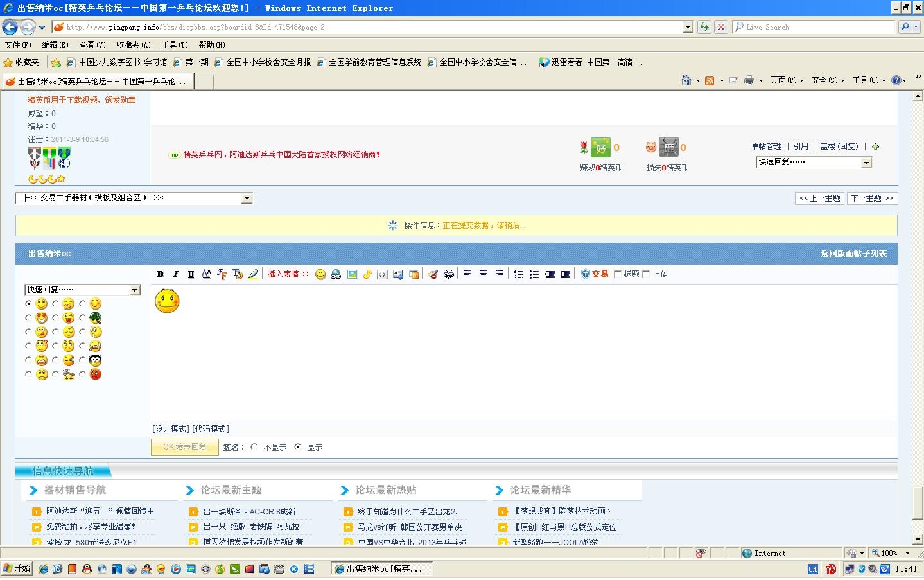Screen dimensions: 924x580
Task: Click the 下一主题 button
Action: pos(872,198)
